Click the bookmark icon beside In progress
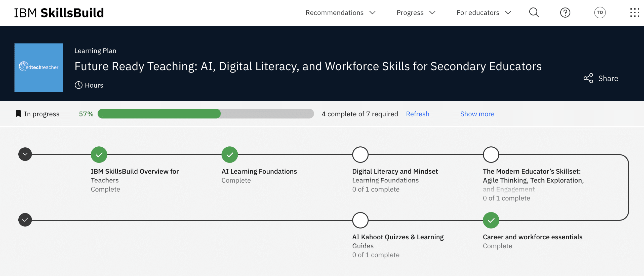644x276 pixels. [18, 114]
